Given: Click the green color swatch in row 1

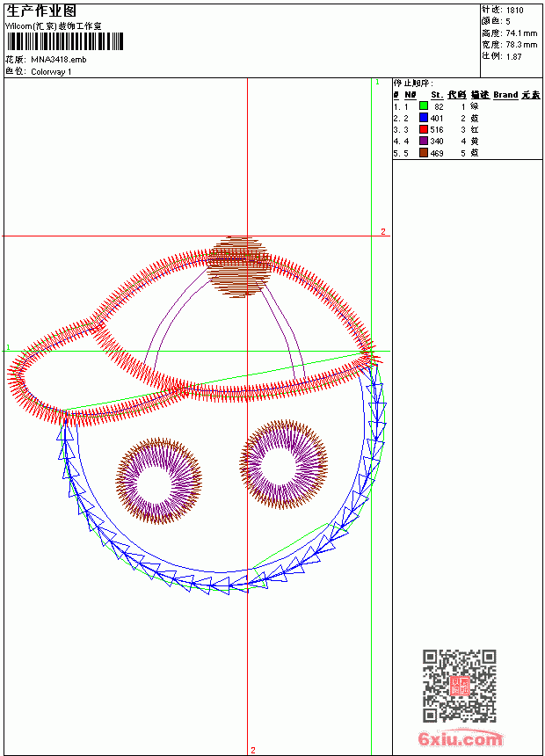Looking at the screenshot, I should [424, 106].
